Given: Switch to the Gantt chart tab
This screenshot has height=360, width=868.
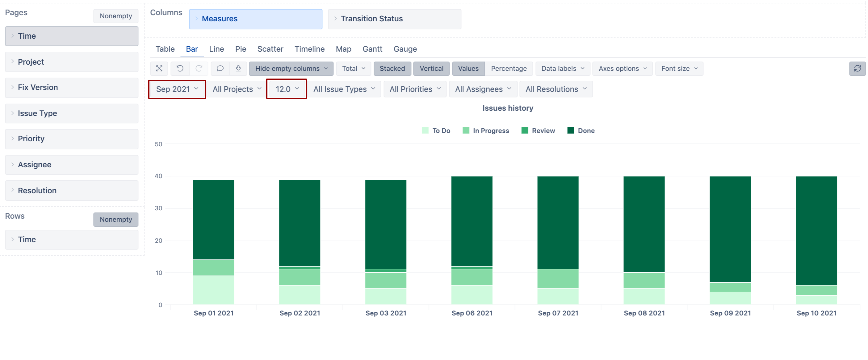Looking at the screenshot, I should [x=372, y=49].
